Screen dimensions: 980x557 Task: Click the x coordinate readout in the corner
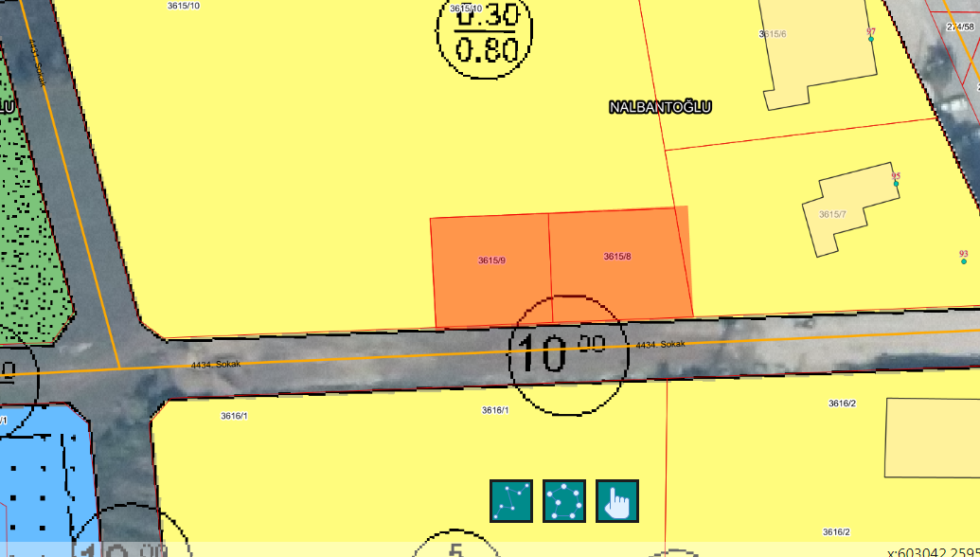point(933,551)
